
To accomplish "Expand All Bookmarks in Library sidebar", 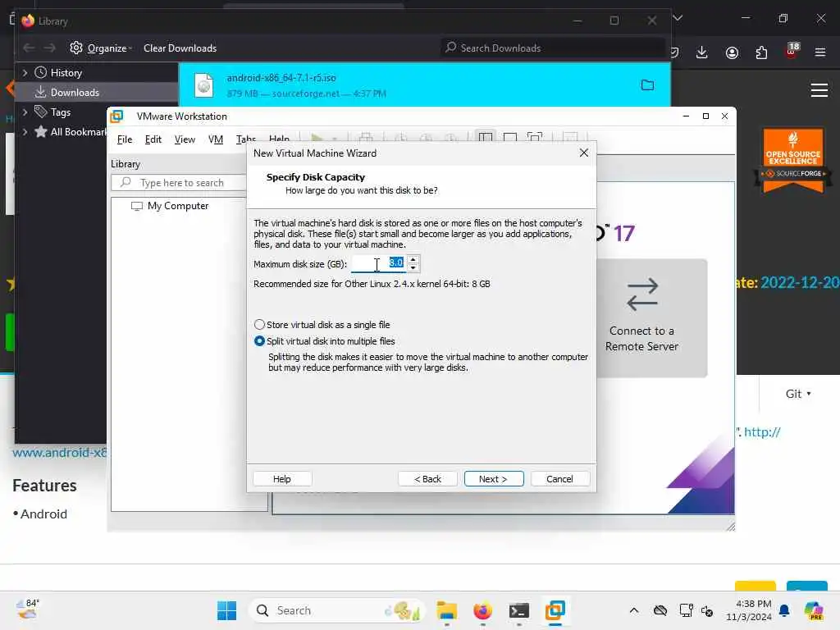I will click(x=25, y=132).
